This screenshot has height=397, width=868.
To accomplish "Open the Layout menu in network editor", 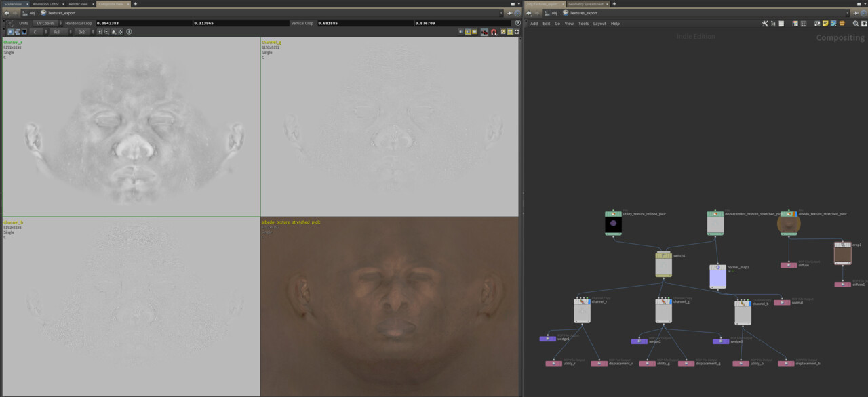I will tap(599, 23).
